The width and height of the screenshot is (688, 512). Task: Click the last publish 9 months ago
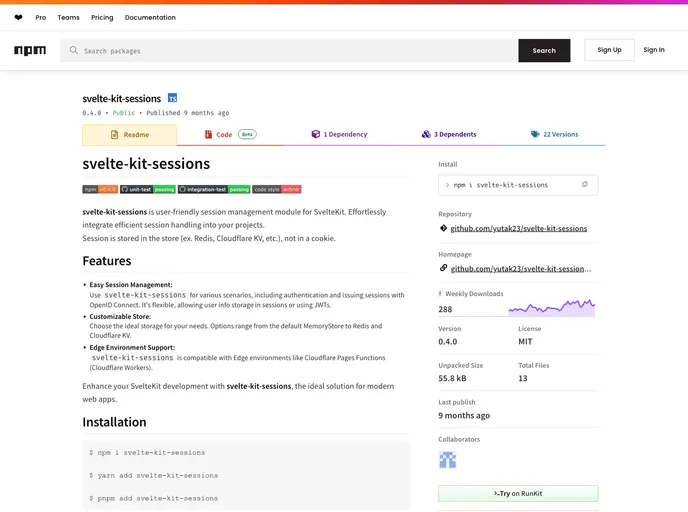(464, 415)
